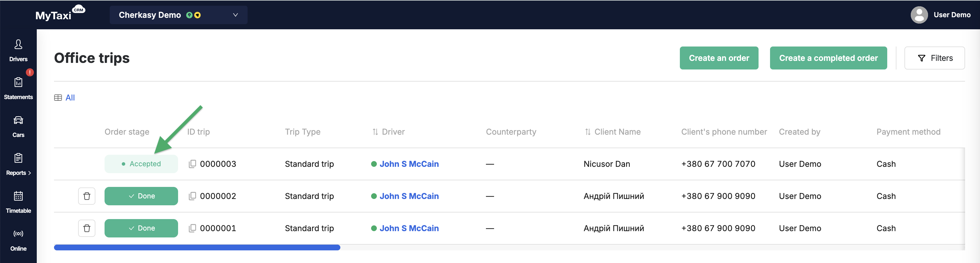
Task: Open John S McCain driver link for trip 0000003
Action: (x=409, y=164)
